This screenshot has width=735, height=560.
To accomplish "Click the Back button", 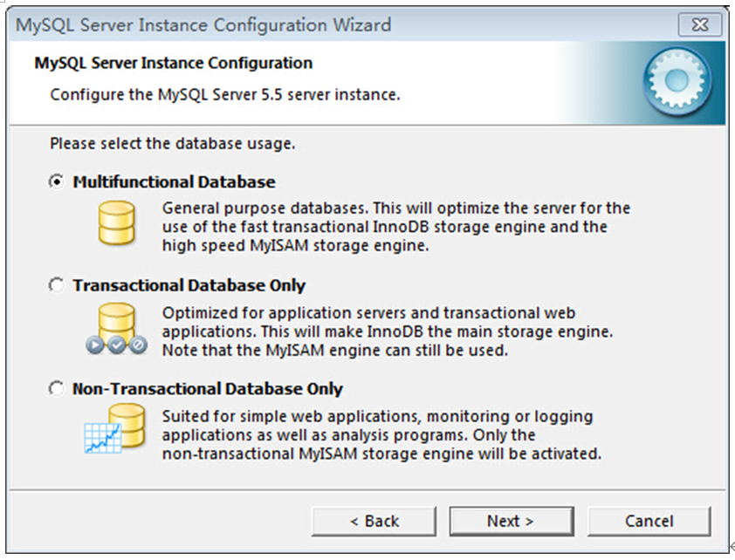I will (x=374, y=521).
